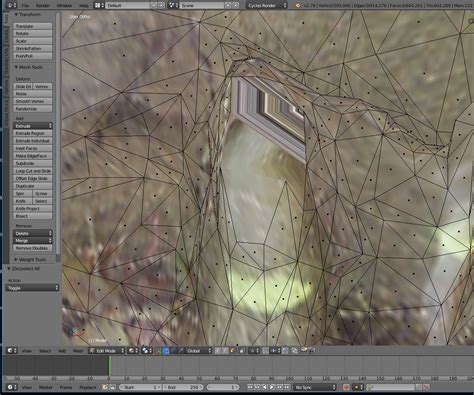Toggle proportional editing mode
474x395 pixels.
click(254, 350)
